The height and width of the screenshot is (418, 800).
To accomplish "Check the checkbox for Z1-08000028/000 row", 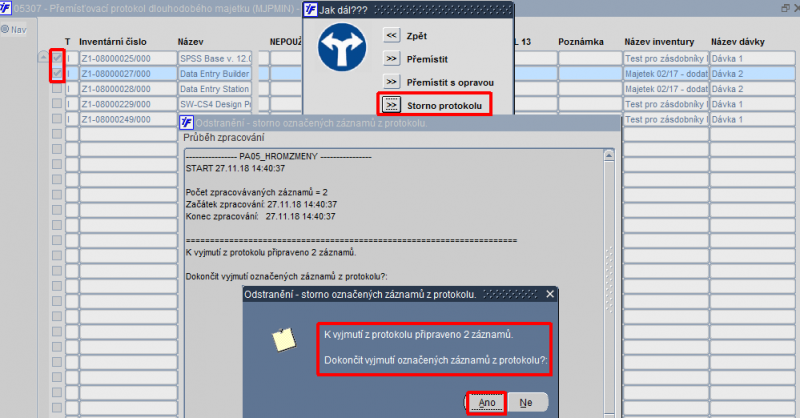I will pos(57,89).
